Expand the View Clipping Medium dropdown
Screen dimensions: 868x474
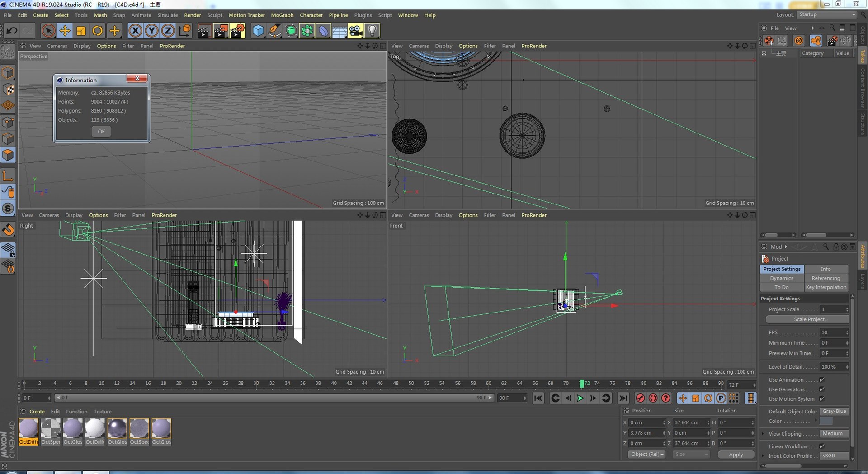pyautogui.click(x=834, y=434)
